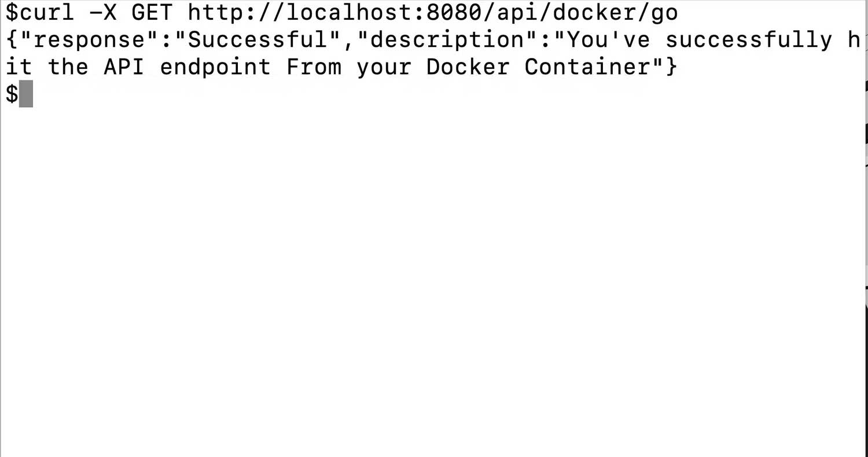Click the dollar sign on the empty prompt
This screenshot has height=457, width=868.
point(12,94)
